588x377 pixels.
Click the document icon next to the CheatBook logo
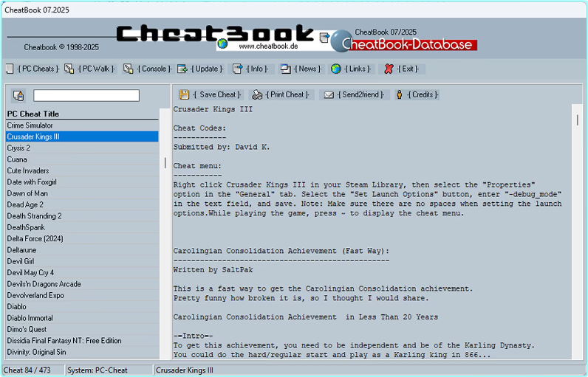click(x=324, y=37)
